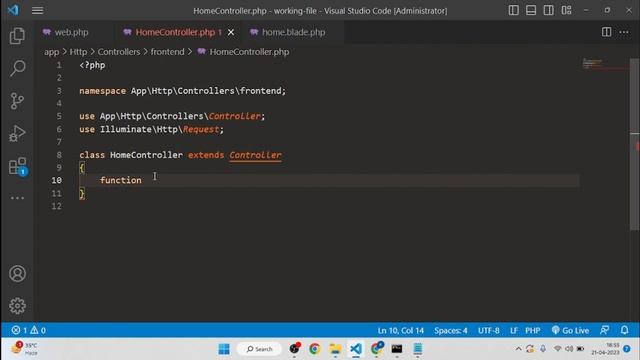Click 'Request' on line 6
Screen dimensions: 640x360
coord(201,129)
